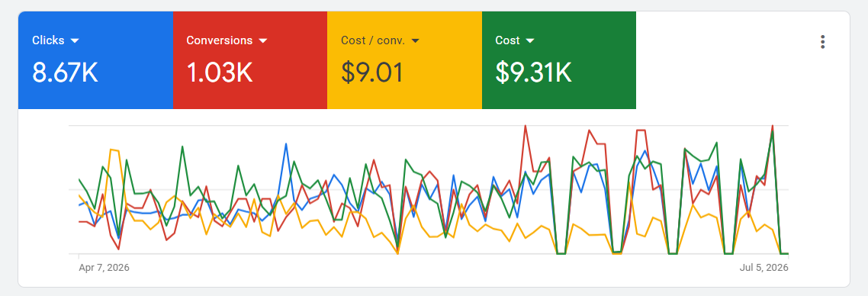The width and height of the screenshot is (868, 296).
Task: Click the Cost label on green card
Action: click(x=508, y=40)
